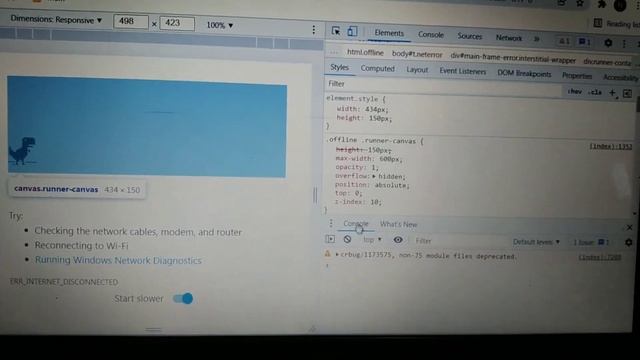Select the Event Listeners subtab
640x360 pixels.
click(462, 71)
